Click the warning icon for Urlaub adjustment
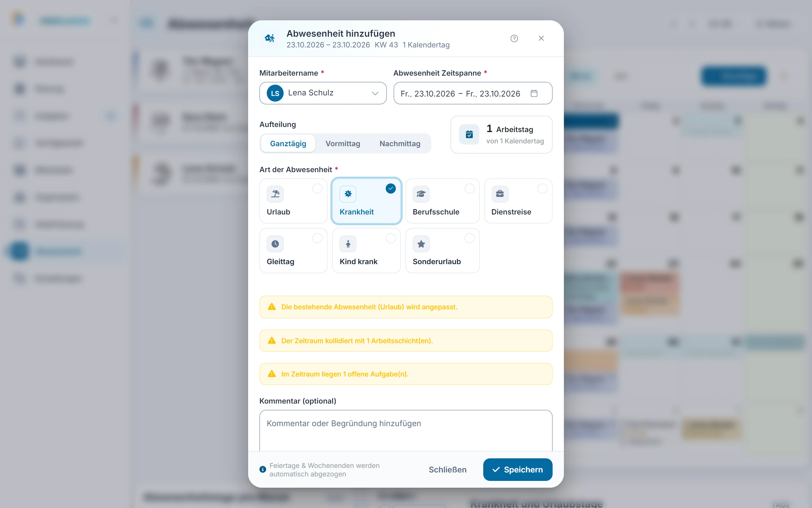Viewport: 812px width, 508px height. tap(272, 307)
